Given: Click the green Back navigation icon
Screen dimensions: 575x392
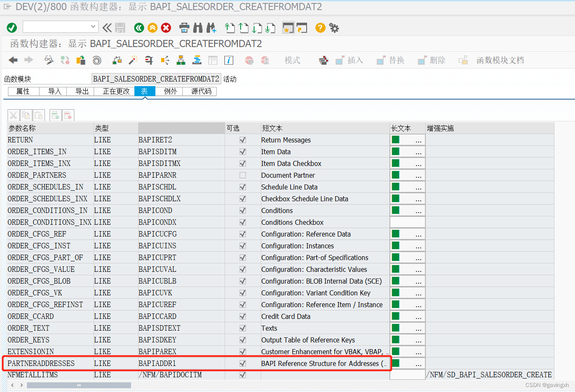Looking at the screenshot, I should click(x=139, y=28).
